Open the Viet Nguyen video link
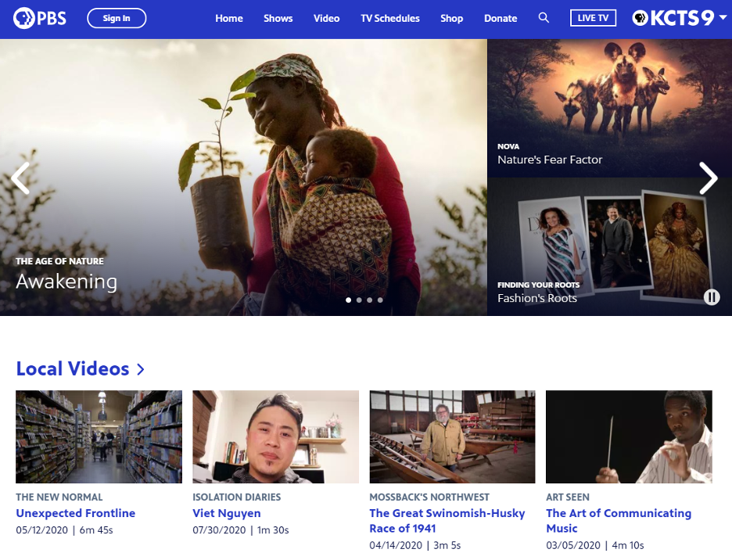The image size is (732, 560). tap(227, 513)
